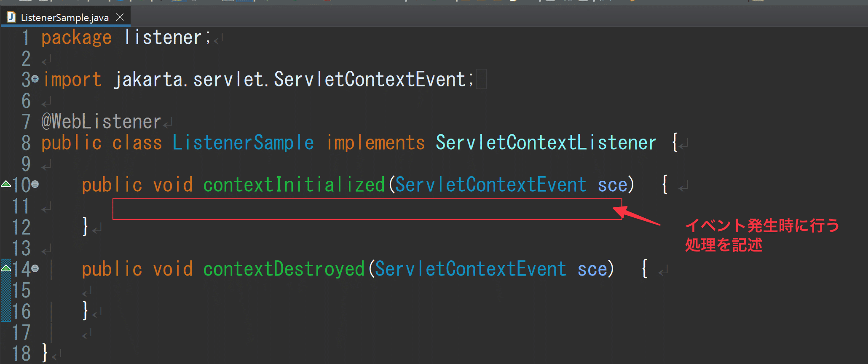Expand the folded import statements
The width and height of the screenshot is (868, 364).
click(x=35, y=79)
